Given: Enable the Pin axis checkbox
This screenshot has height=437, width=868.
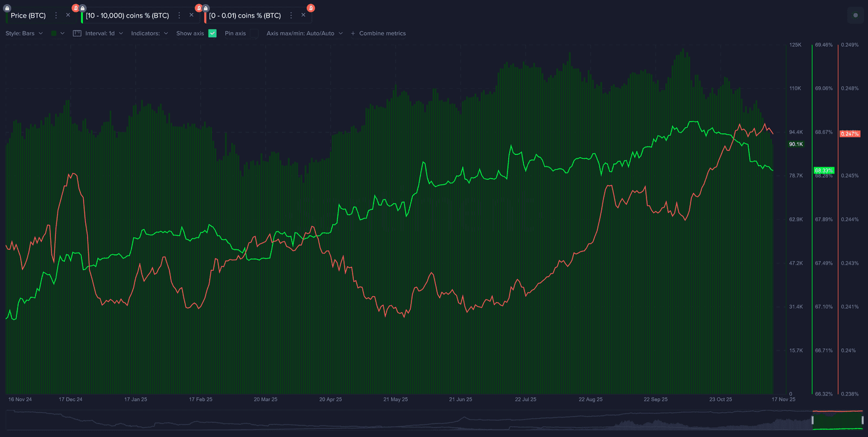Looking at the screenshot, I should pos(254,33).
